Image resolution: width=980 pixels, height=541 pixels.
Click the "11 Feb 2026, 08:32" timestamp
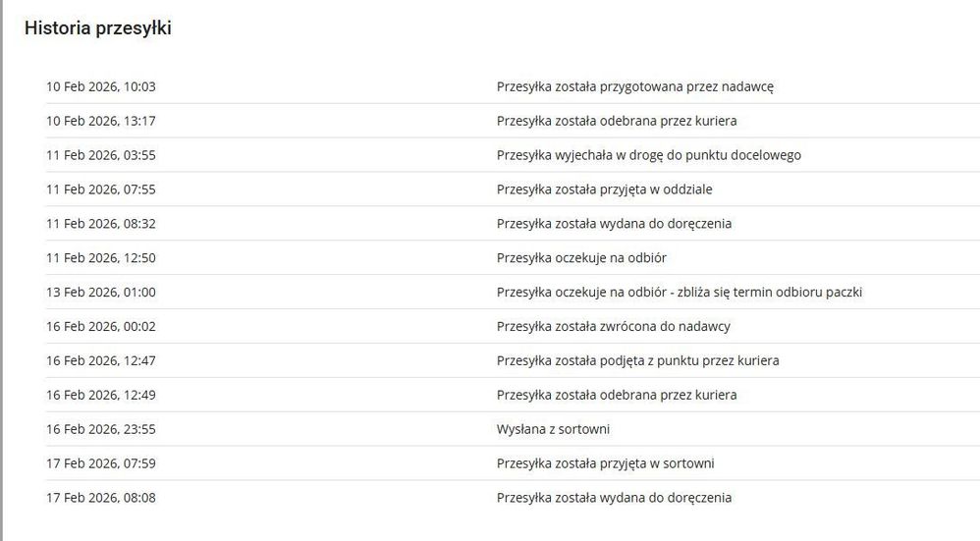(100, 224)
